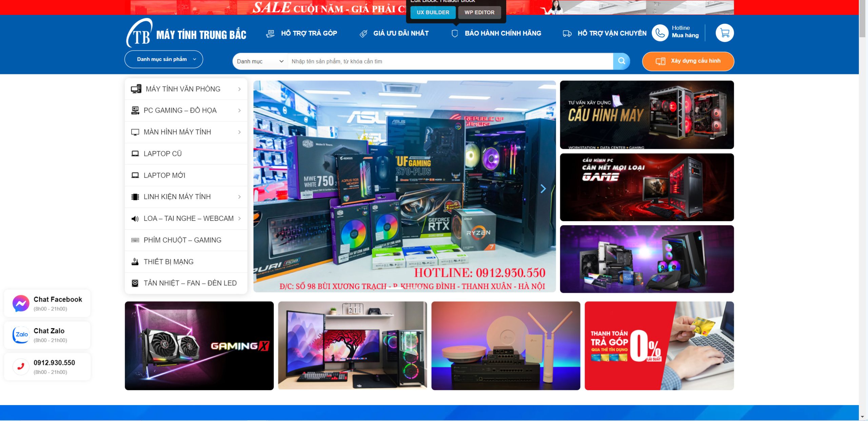
Task: Click the search magnifier button
Action: pos(621,61)
